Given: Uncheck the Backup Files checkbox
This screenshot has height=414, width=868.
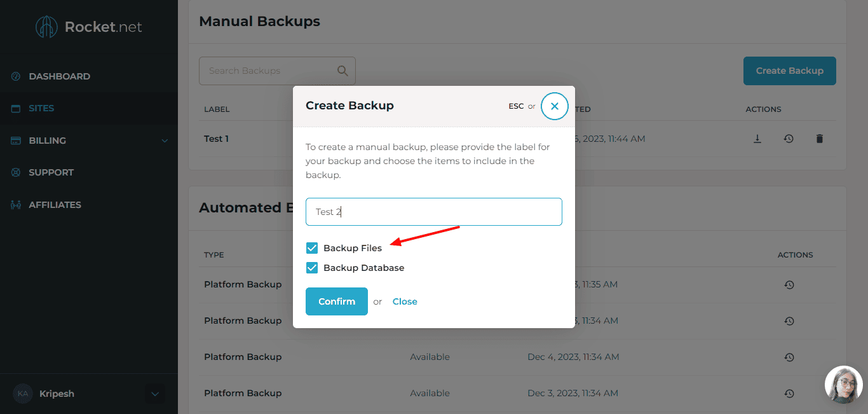Looking at the screenshot, I should coord(312,248).
